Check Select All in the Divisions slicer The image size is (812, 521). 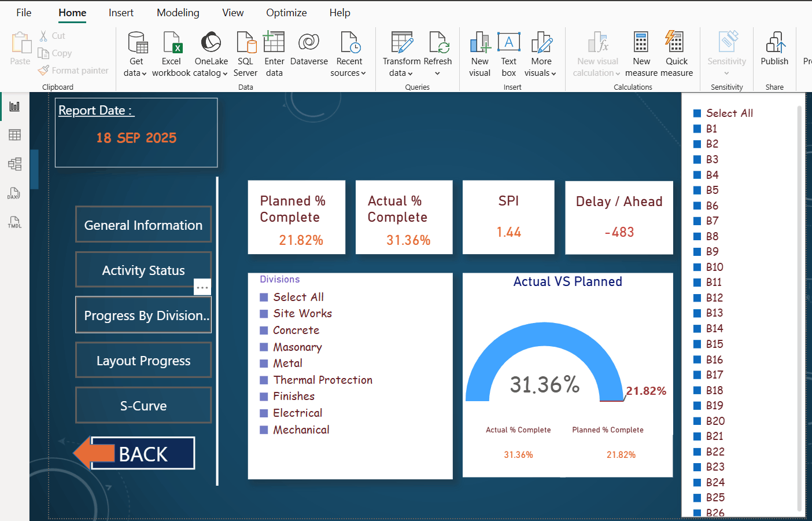265,296
